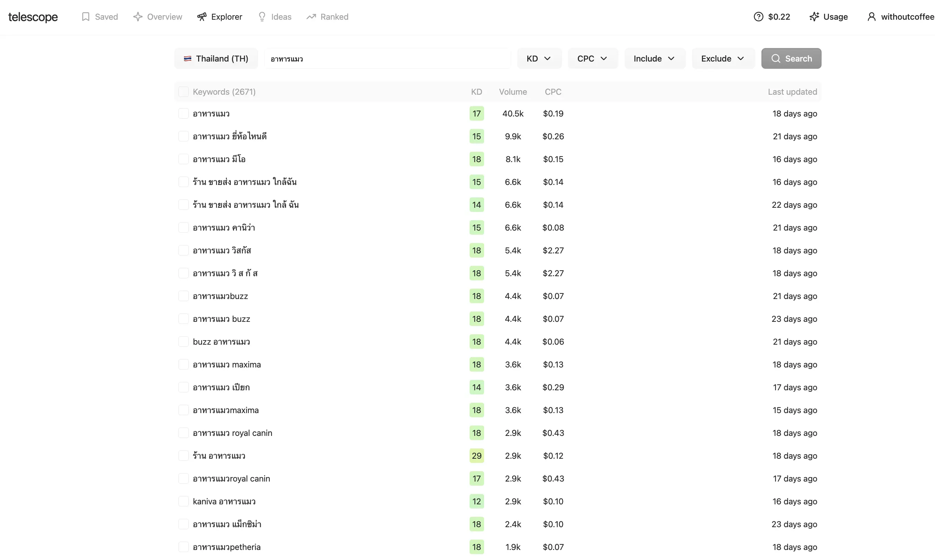Click the magnifier icon in Search button

(775, 58)
